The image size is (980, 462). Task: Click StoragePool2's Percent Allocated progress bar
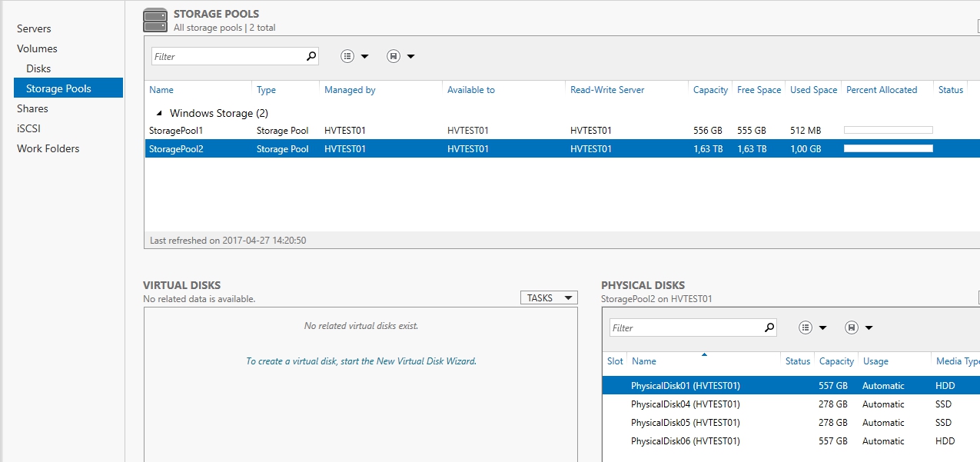(x=888, y=148)
